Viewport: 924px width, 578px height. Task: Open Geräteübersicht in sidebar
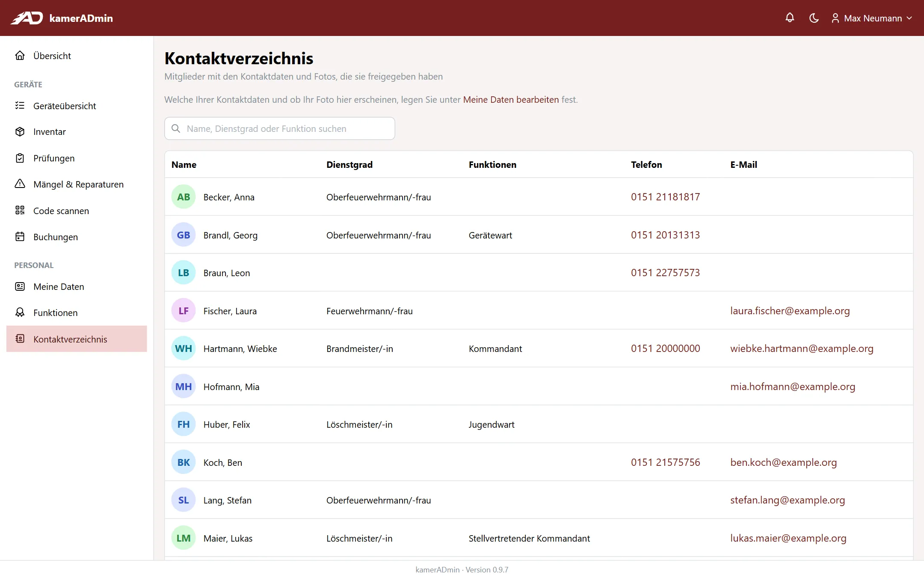pyautogui.click(x=77, y=106)
